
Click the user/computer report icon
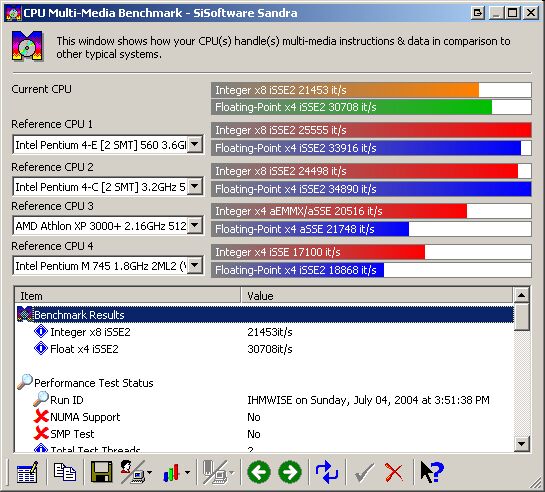coord(132,472)
